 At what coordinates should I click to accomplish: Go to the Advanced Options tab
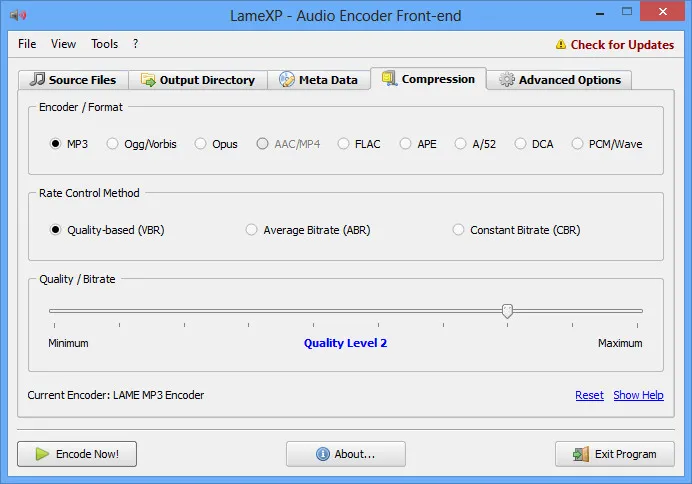click(x=560, y=80)
